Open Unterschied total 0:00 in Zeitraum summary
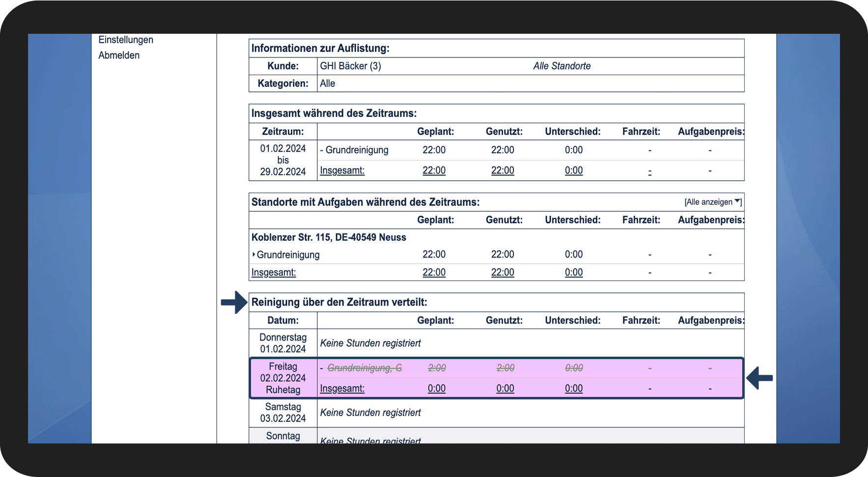This screenshot has width=868, height=477. click(x=574, y=170)
